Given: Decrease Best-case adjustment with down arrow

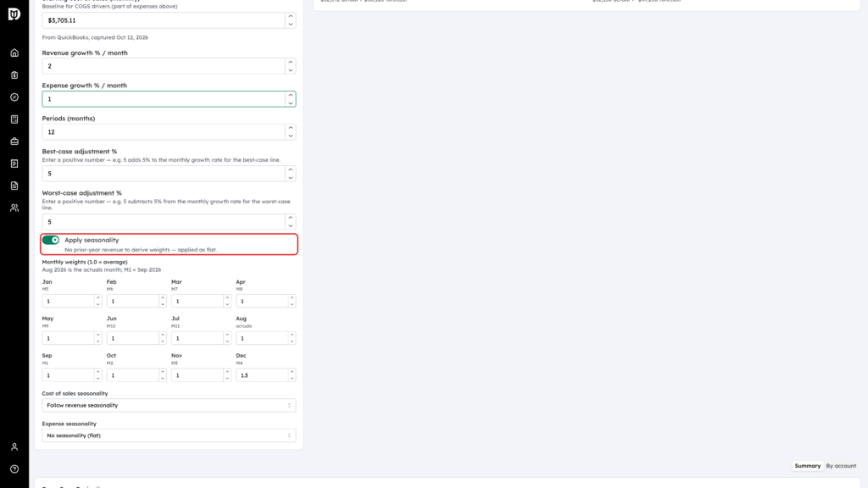Looking at the screenshot, I should coord(291,178).
